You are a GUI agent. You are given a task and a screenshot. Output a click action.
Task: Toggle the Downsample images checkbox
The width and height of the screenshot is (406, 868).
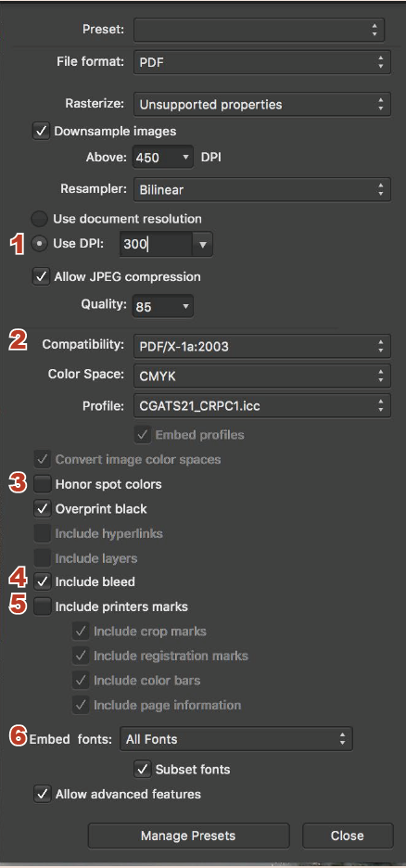pos(42,132)
